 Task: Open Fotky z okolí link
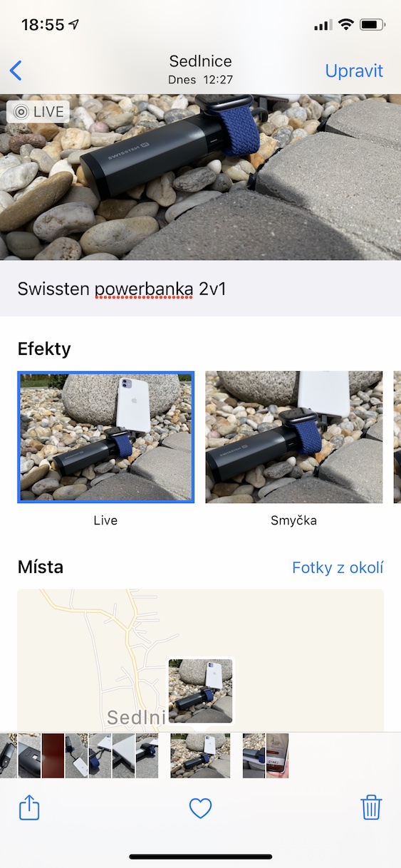(x=338, y=567)
